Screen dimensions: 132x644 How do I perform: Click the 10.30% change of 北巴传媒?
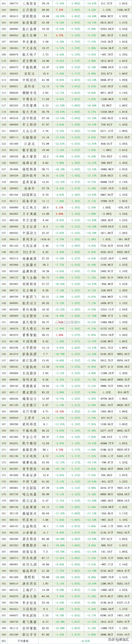pos(59,412)
